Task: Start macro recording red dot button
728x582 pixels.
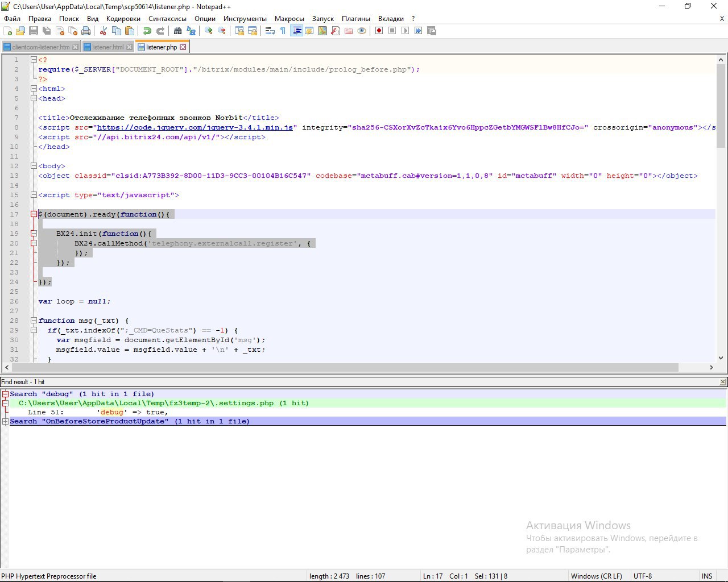Action: (379, 31)
